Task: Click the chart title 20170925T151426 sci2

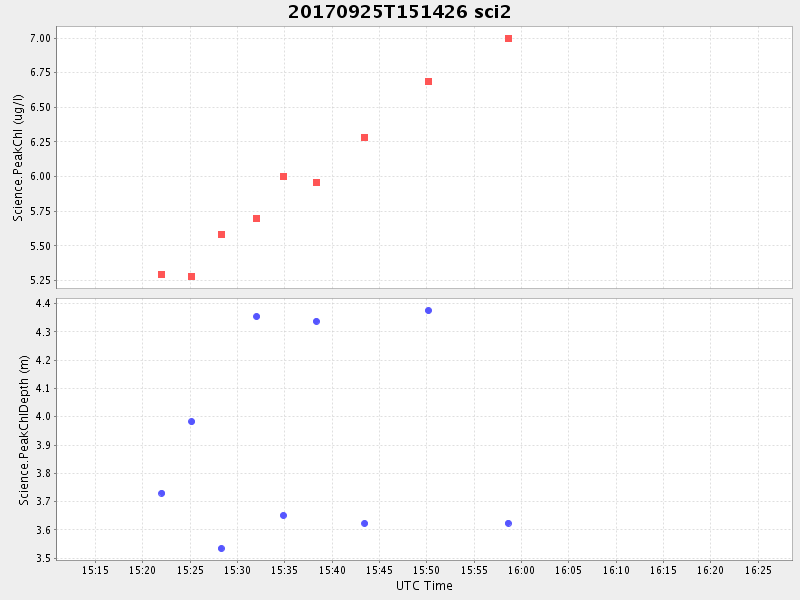Action: (399, 12)
